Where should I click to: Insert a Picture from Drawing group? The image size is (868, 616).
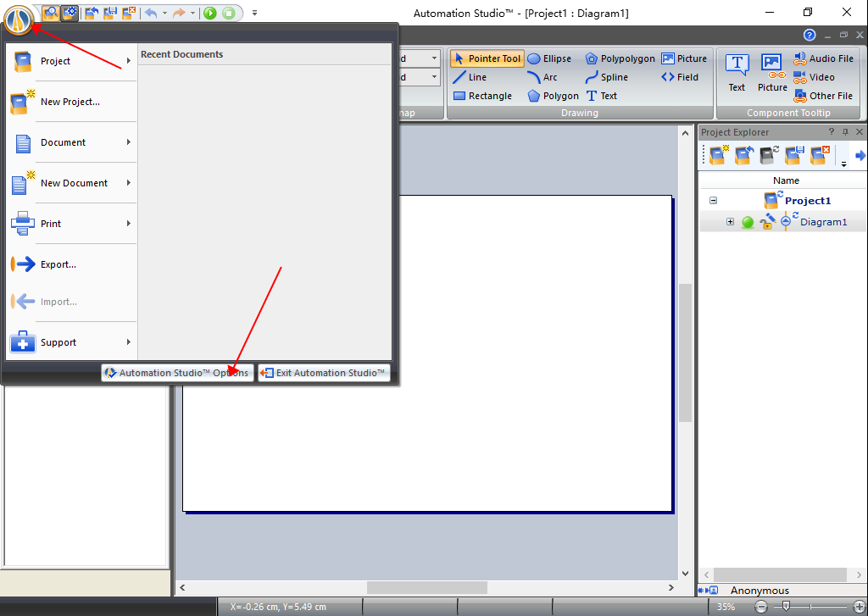coord(684,58)
